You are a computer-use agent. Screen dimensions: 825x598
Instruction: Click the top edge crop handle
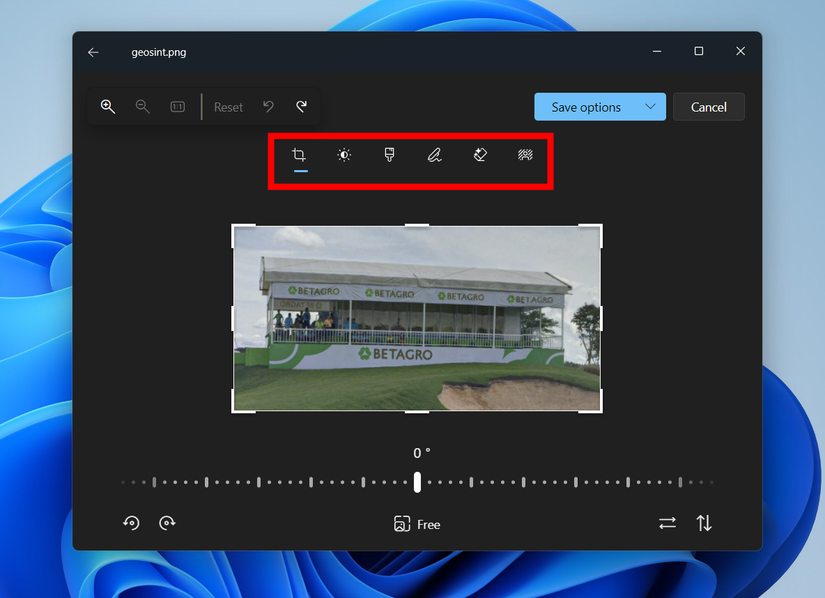click(417, 226)
